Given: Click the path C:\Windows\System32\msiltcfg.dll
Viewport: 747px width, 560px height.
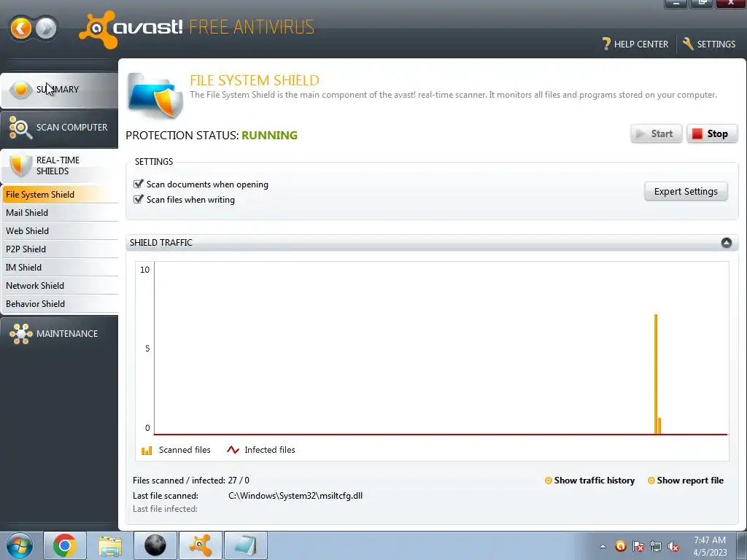Looking at the screenshot, I should point(295,496).
